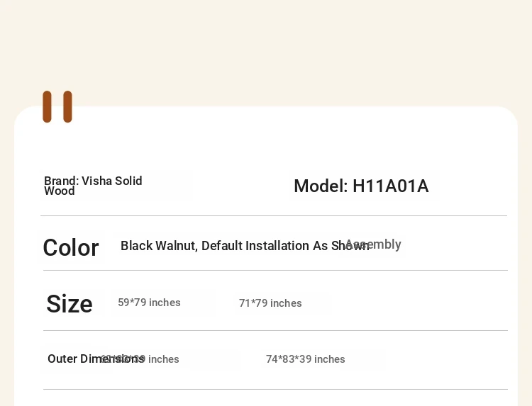Choose the 59*79 inches size
This screenshot has height=406, width=532.
click(x=149, y=303)
